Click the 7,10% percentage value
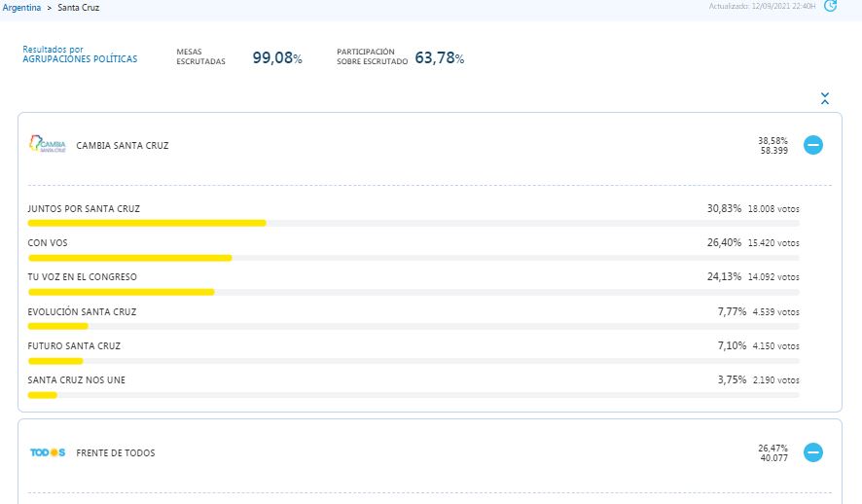Image resolution: width=862 pixels, height=504 pixels. (x=732, y=345)
